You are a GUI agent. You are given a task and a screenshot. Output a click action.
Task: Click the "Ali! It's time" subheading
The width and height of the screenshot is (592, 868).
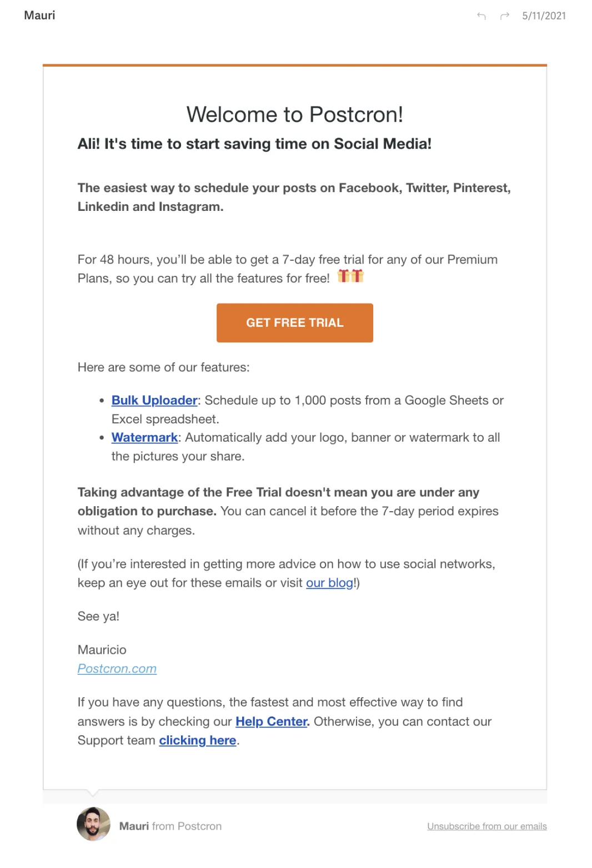point(254,144)
